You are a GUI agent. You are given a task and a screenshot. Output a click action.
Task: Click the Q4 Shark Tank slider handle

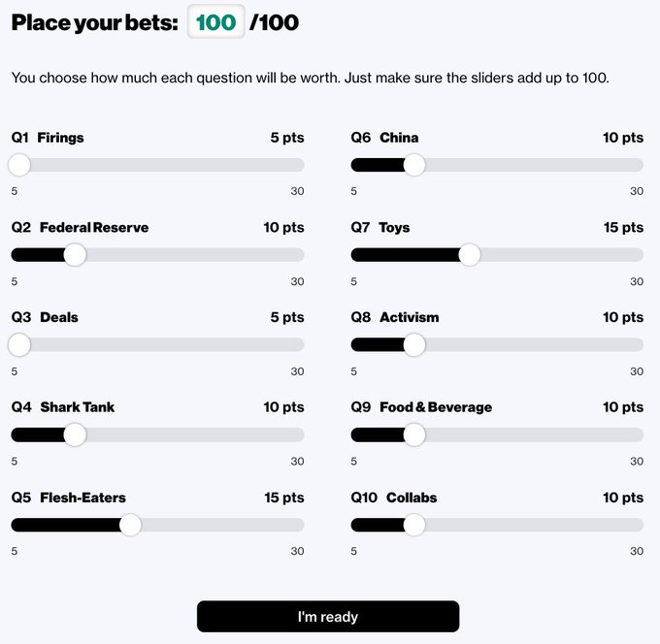75,435
